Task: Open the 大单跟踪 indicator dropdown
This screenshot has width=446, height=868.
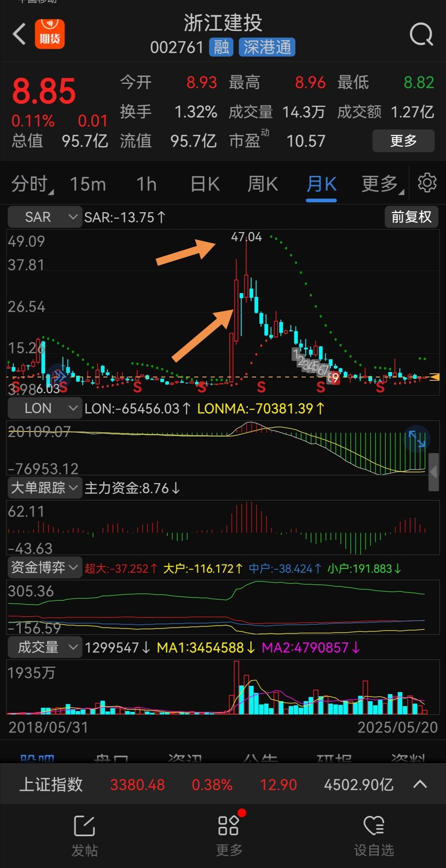Action: [45, 488]
